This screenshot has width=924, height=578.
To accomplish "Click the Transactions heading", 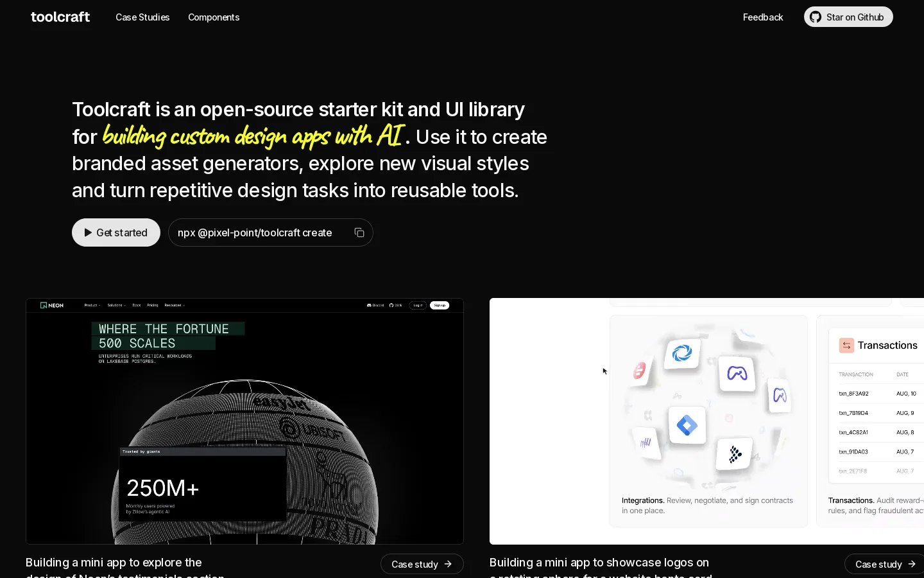I will tap(887, 345).
